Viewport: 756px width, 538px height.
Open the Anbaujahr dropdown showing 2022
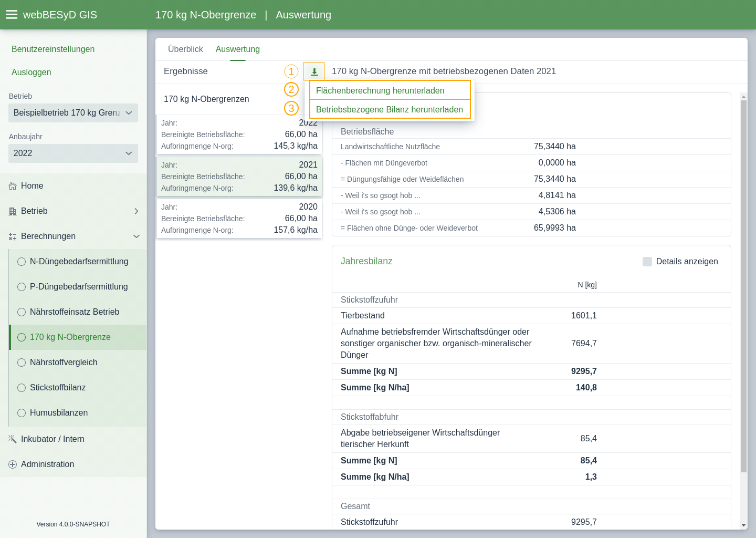click(73, 153)
